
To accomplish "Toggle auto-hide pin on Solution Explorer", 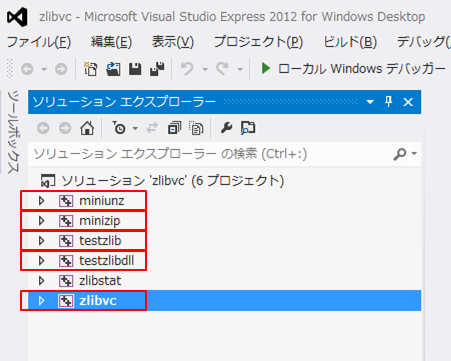I will tap(389, 101).
